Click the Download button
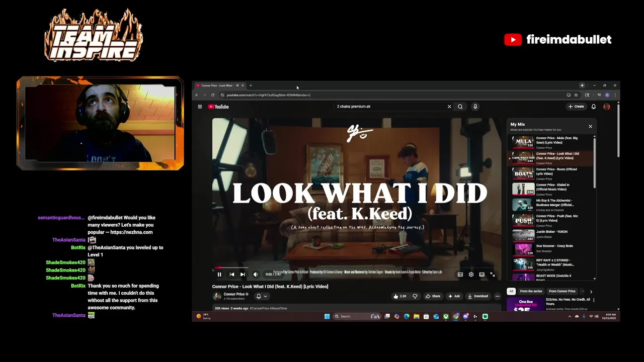Screen dimensions: 644x362 pyautogui.click(x=478, y=296)
